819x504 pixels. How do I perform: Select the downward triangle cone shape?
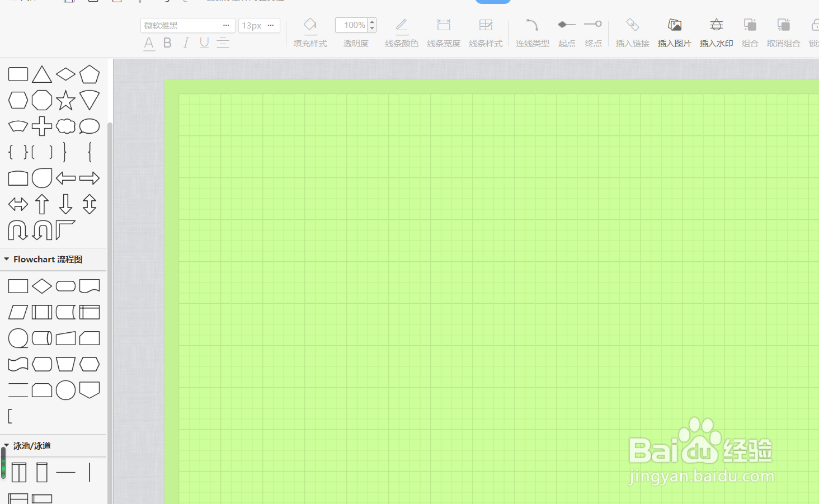(90, 100)
